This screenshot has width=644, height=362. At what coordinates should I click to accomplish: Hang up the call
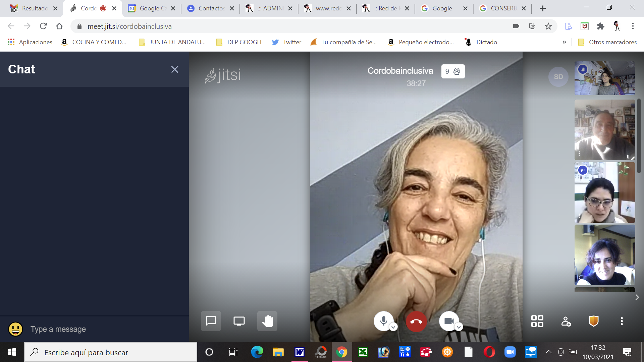coord(416,321)
